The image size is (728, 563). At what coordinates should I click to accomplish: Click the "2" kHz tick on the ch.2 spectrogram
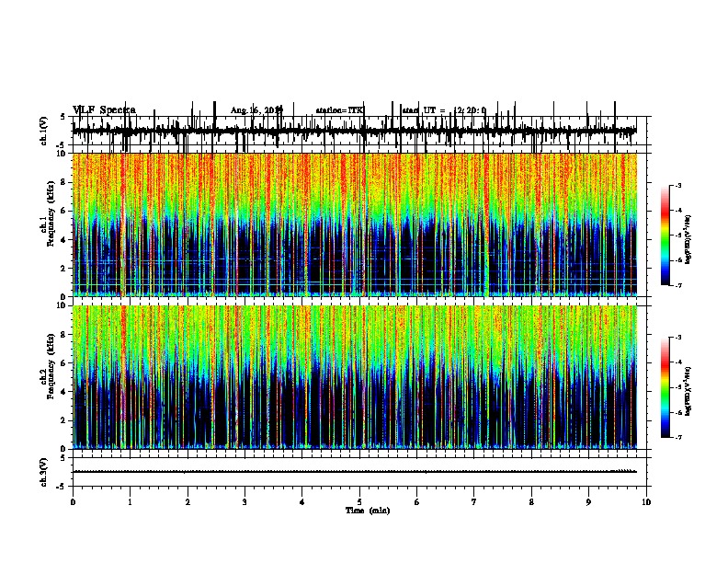pos(63,420)
